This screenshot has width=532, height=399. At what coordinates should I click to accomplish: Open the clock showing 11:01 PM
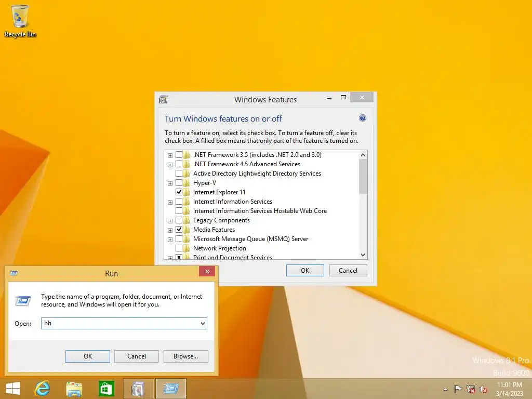[x=509, y=389]
